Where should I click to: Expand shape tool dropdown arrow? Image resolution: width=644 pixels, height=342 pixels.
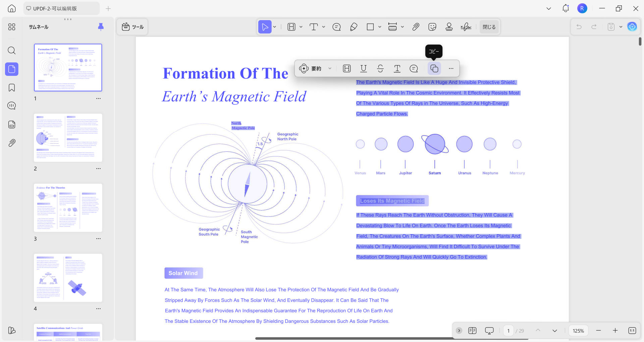point(380,27)
